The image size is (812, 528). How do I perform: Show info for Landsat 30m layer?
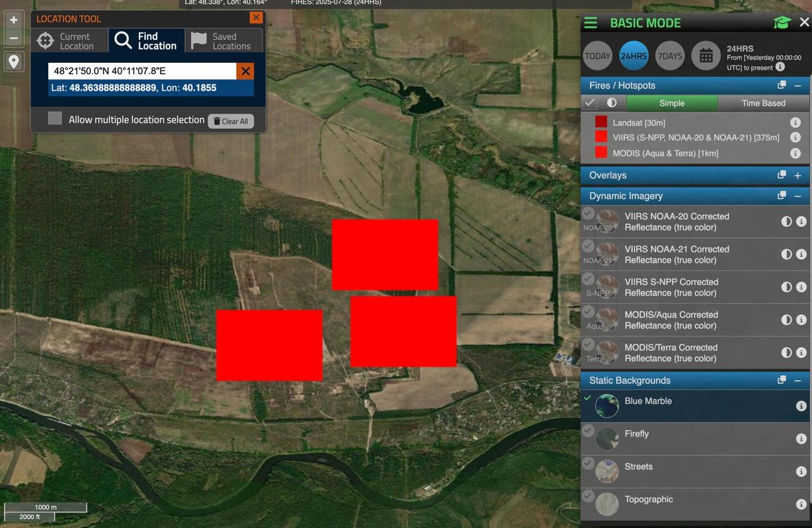[795, 122]
